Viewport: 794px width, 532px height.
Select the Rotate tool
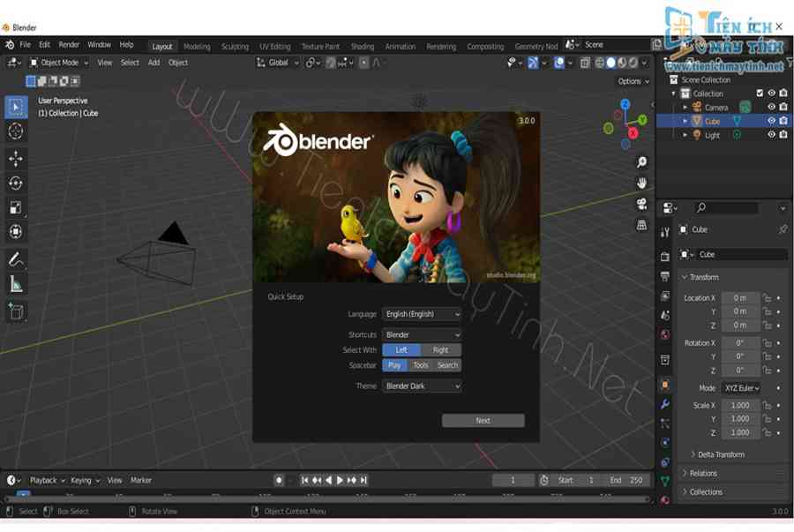pos(16,184)
